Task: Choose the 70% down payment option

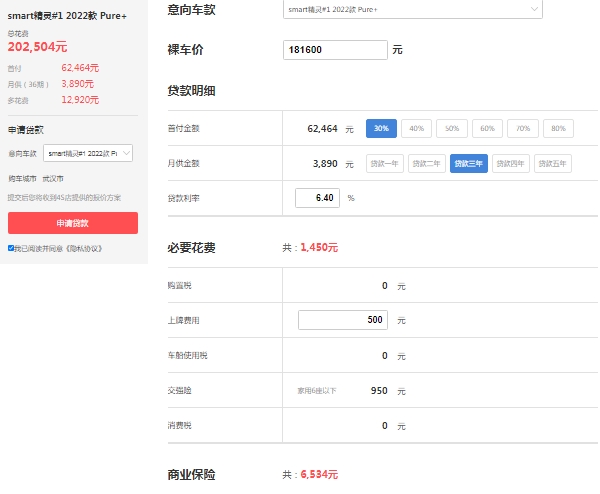Action: 522,129
